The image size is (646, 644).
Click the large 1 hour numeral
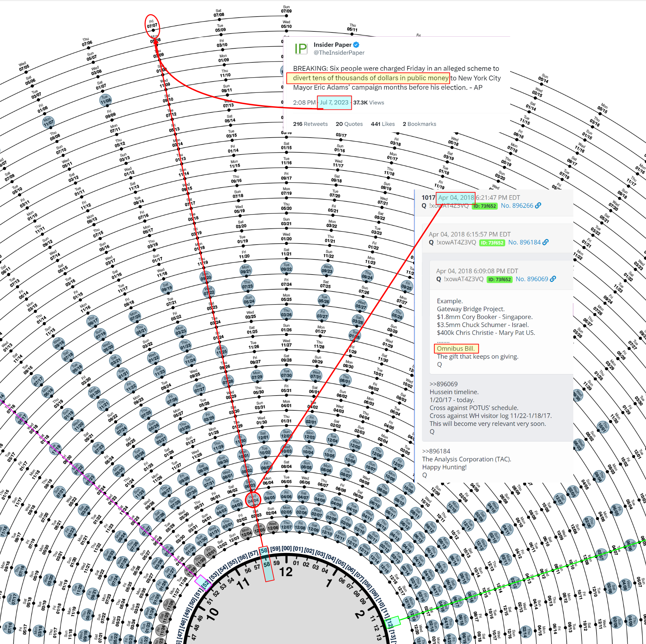pyautogui.click(x=329, y=583)
